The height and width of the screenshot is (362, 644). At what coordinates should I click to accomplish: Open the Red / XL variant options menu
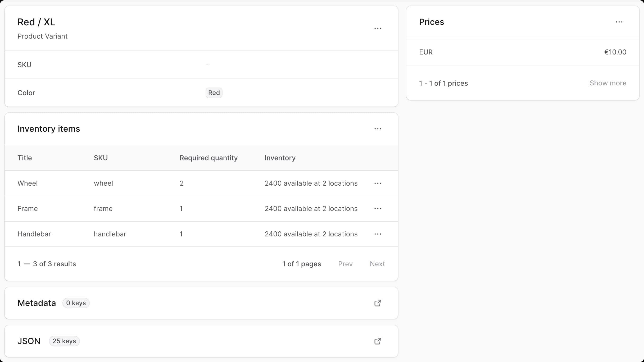[x=378, y=28]
